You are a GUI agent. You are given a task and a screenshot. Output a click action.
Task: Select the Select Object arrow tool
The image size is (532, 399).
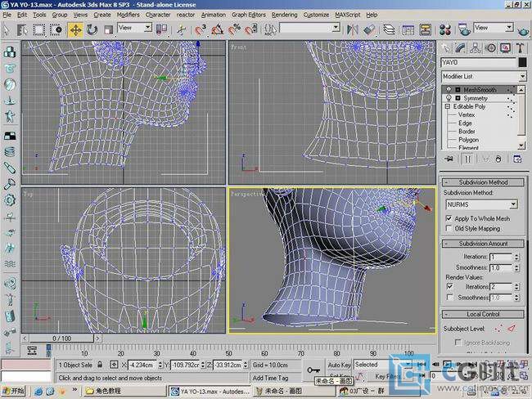click(7, 29)
